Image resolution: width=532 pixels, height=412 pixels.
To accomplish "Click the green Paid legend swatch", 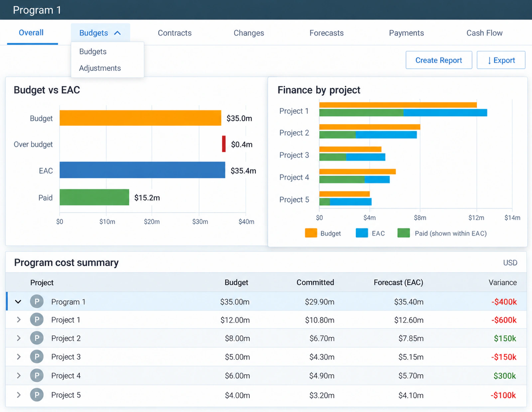I will tap(404, 233).
